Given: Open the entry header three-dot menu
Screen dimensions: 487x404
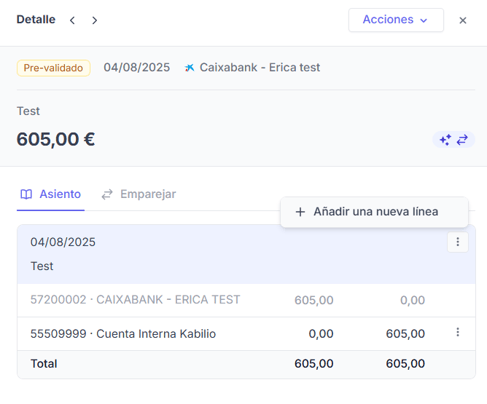Looking at the screenshot, I should click(x=458, y=242).
